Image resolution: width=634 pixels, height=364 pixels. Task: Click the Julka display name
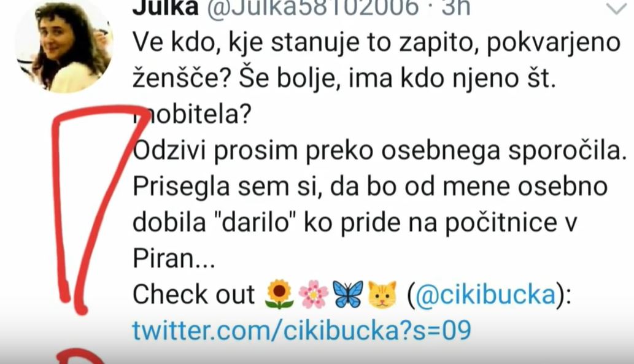pos(165,7)
